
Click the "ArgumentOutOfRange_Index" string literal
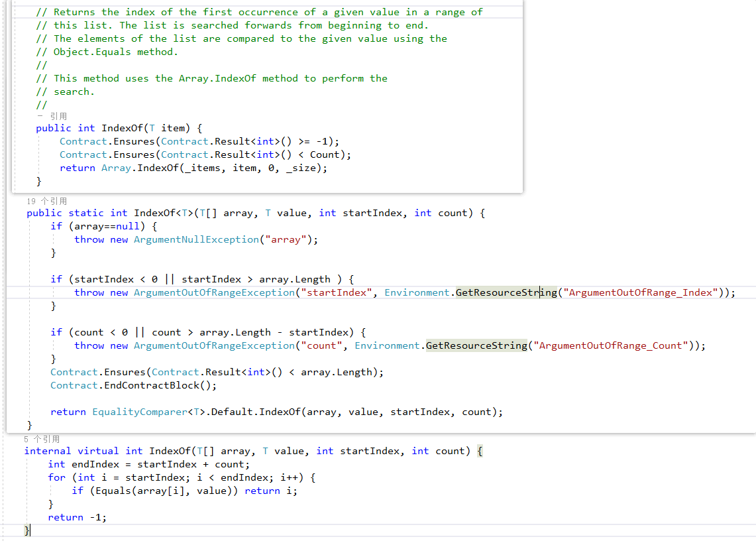tap(641, 292)
